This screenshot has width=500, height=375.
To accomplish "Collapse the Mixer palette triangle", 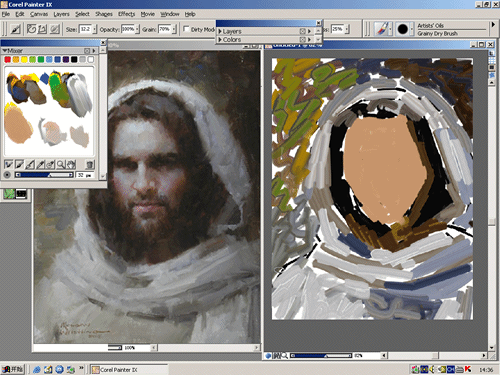I will click(5, 50).
